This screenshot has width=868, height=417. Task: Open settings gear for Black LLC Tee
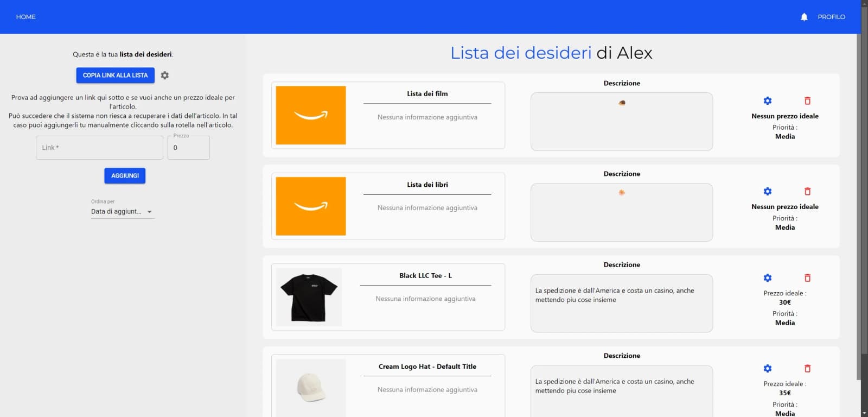point(767,278)
